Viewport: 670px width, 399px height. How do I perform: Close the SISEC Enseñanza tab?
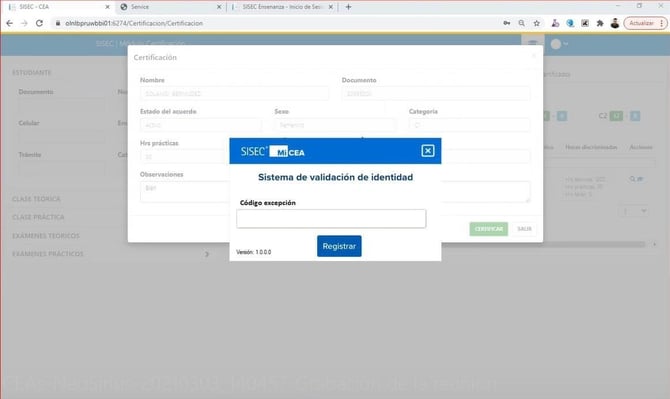pos(330,7)
